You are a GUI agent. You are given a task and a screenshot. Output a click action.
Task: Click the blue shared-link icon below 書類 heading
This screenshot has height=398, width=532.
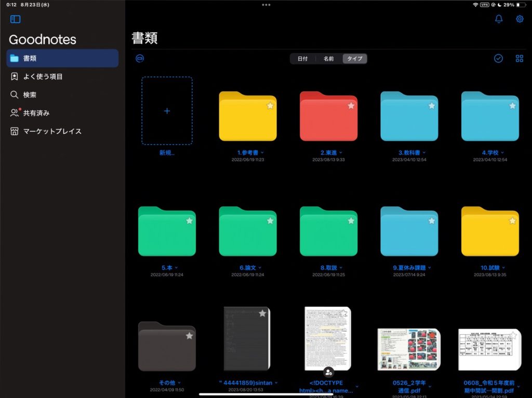[139, 59]
